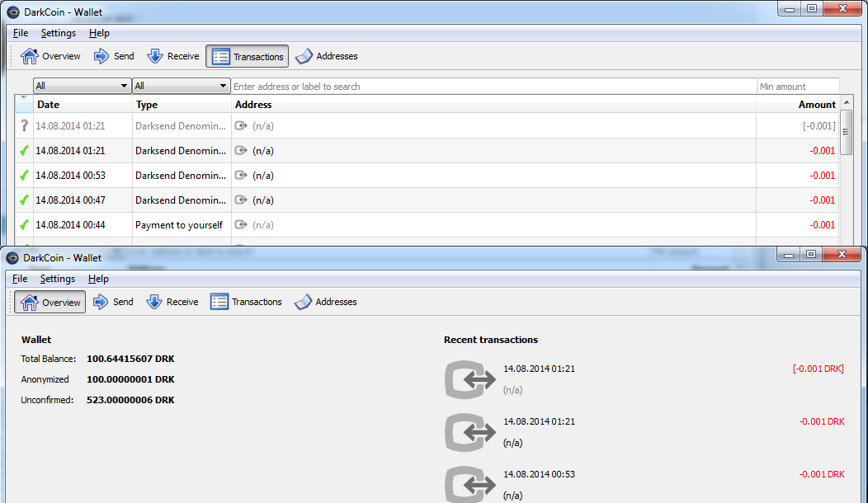Select Overview in the bottom wallet window
This screenshot has height=503, width=868.
click(50, 302)
